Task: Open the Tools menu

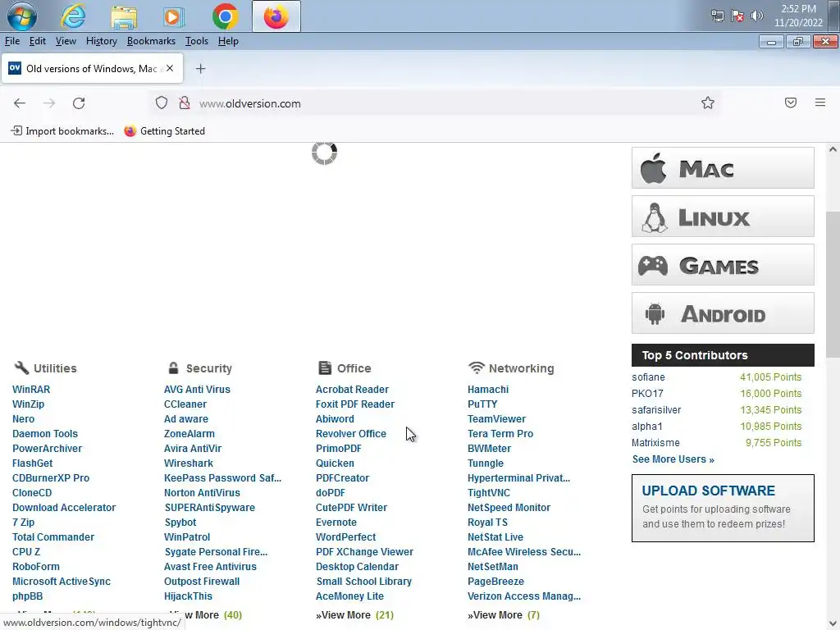Action: 197,41
